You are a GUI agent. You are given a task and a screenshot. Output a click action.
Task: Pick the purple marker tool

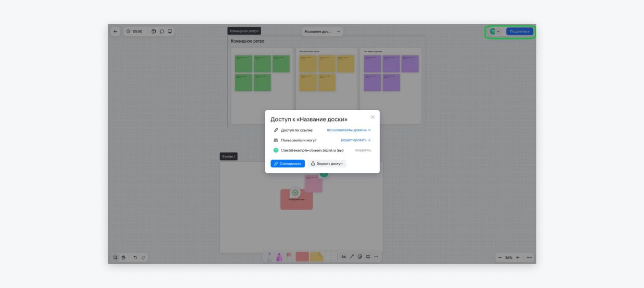point(279,257)
